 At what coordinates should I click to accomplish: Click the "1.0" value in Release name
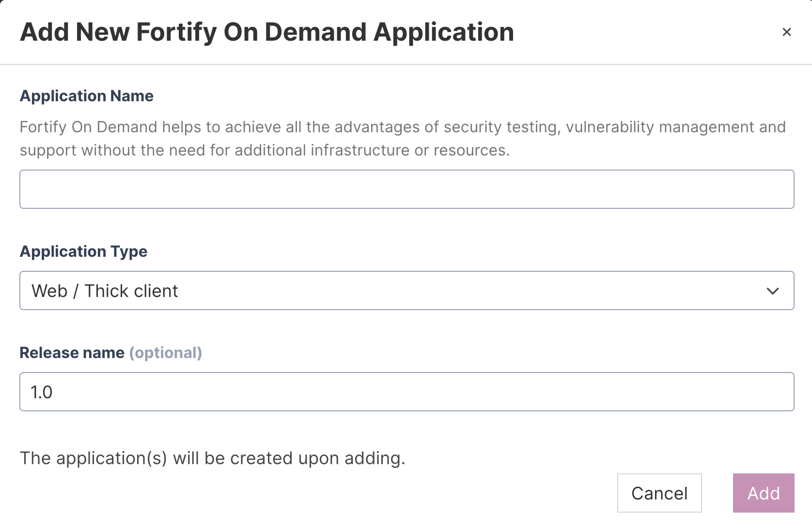(42, 392)
